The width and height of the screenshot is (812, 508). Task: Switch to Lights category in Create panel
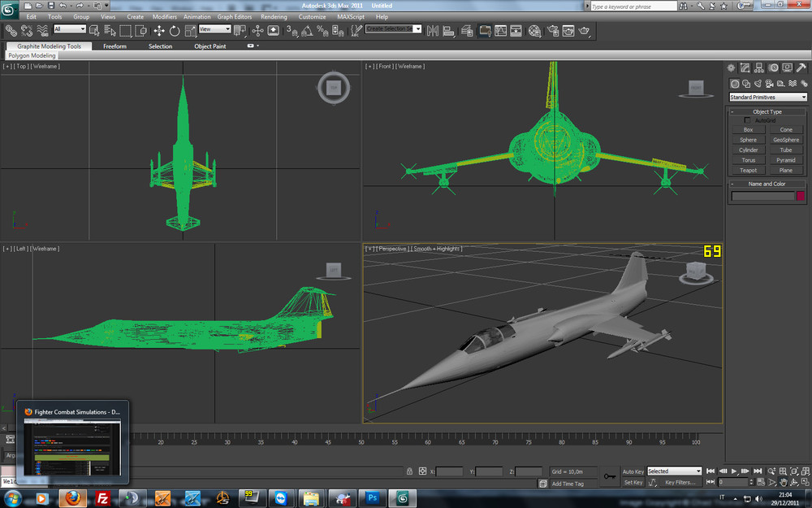[x=759, y=84]
